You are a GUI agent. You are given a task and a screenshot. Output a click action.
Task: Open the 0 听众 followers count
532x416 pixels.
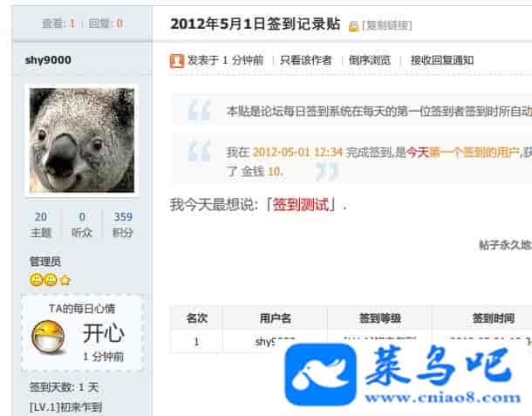[x=82, y=224]
